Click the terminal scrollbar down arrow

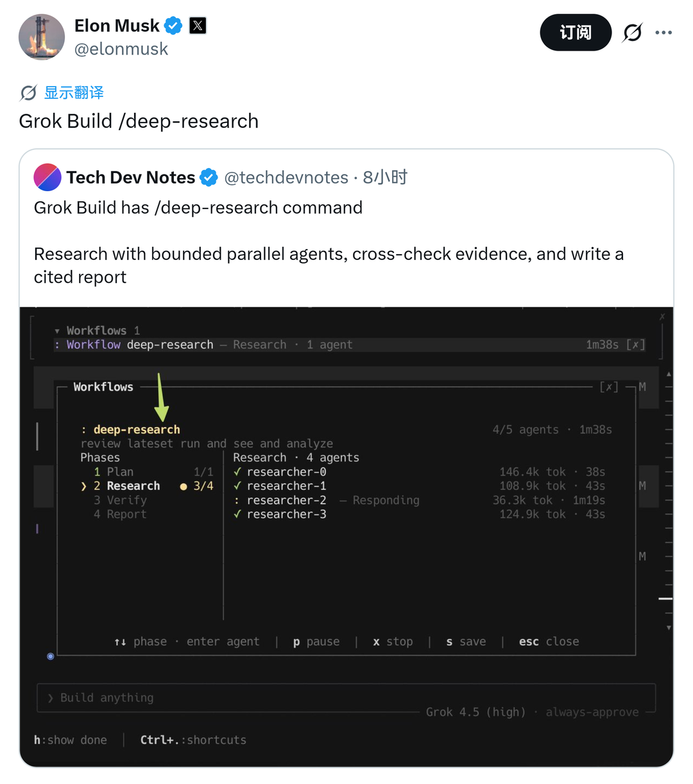tap(669, 627)
